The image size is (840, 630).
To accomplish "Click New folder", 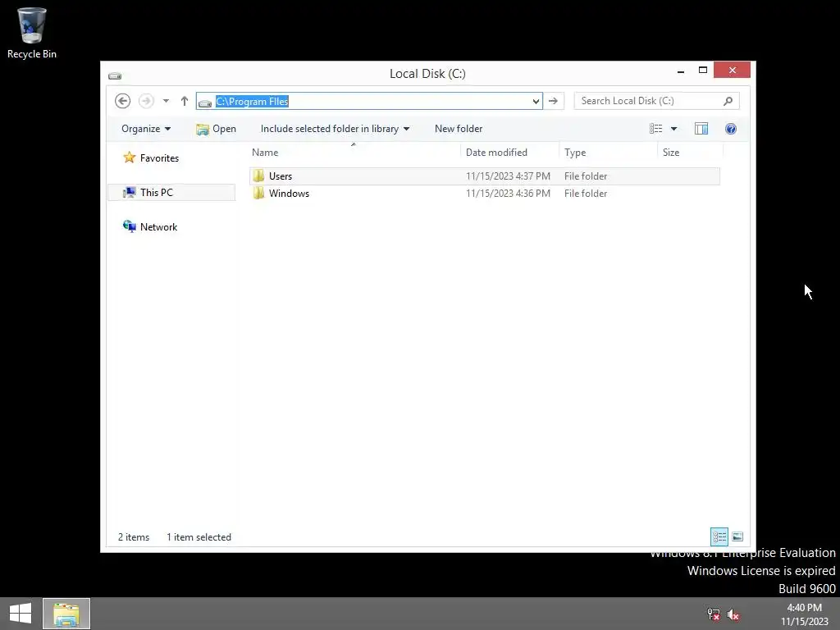I will [459, 129].
